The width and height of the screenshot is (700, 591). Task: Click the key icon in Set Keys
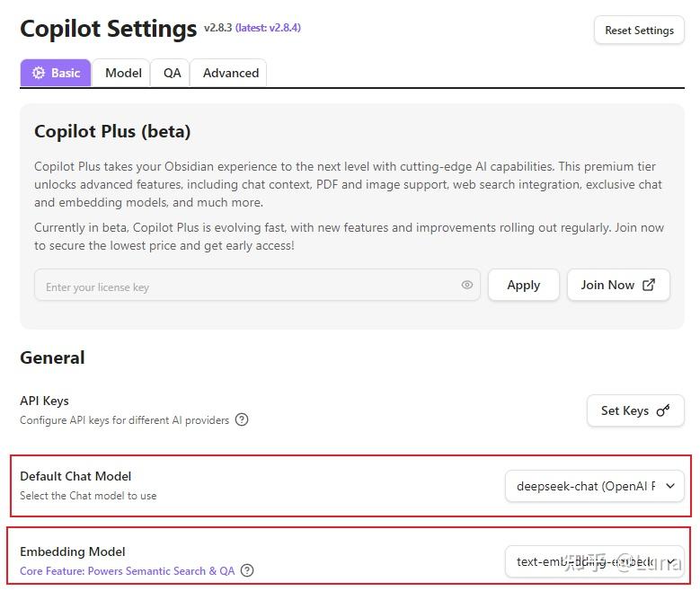tap(663, 410)
